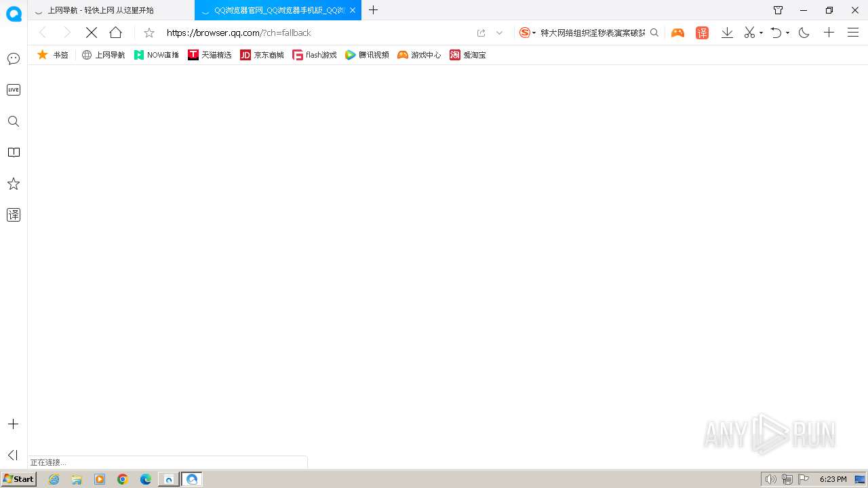Image resolution: width=868 pixels, height=488 pixels.
Task: Launch Google Chrome from taskbar
Action: (x=123, y=479)
